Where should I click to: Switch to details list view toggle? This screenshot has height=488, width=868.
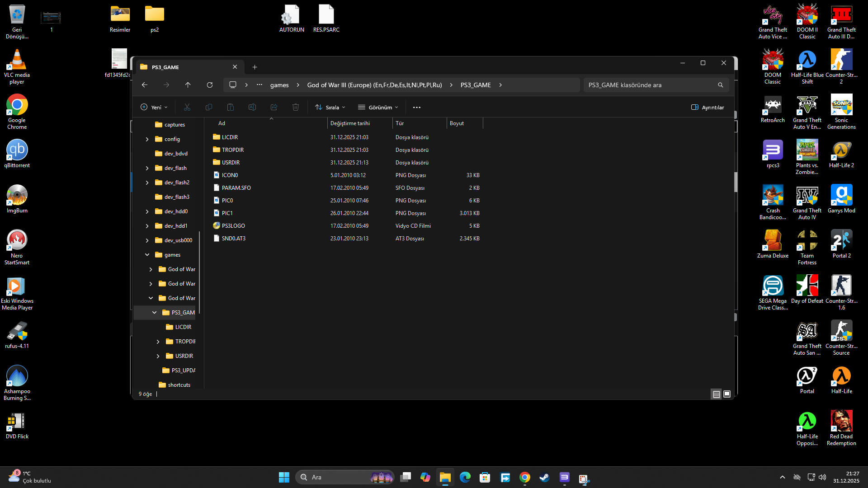pos(716,394)
